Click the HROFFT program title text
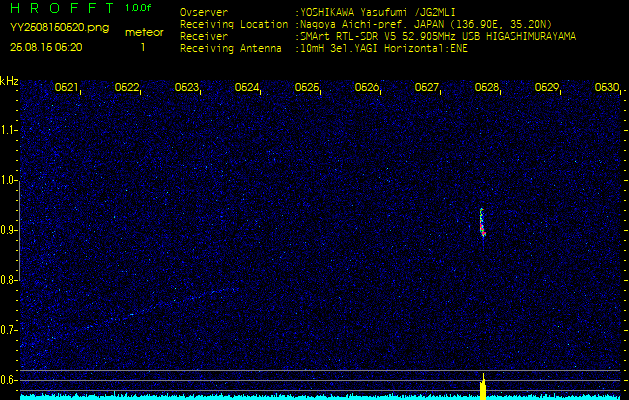This screenshot has width=629, height=400. pos(62,8)
